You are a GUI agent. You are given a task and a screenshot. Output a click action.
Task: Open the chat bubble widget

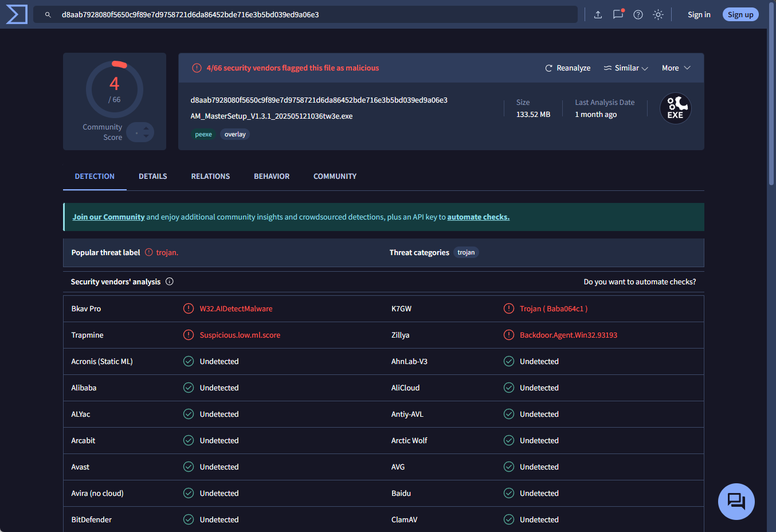tap(736, 502)
